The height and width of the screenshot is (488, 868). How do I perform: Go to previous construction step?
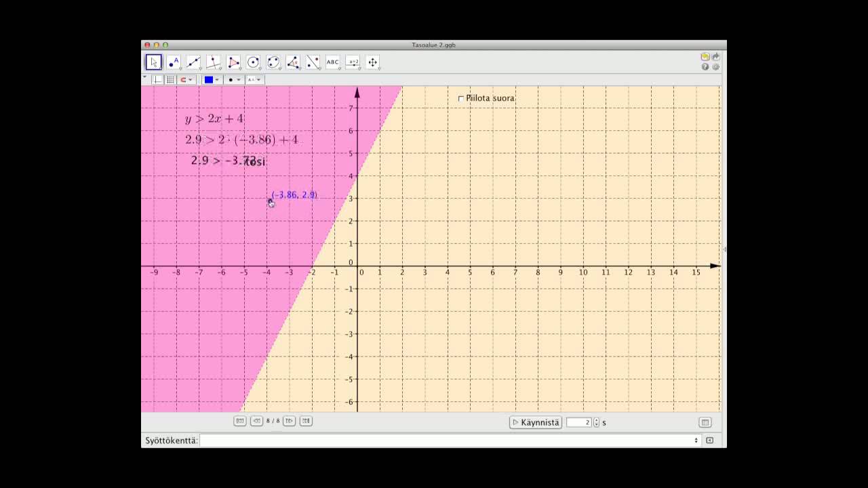[x=256, y=421]
